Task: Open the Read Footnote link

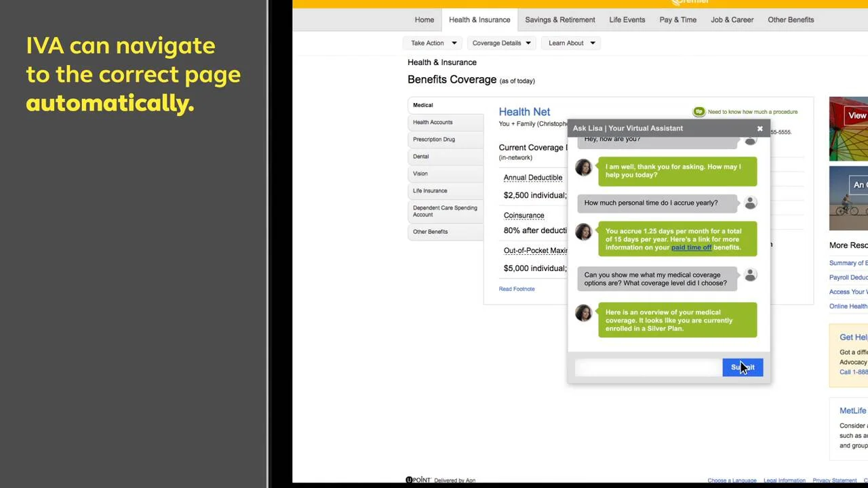Action: coord(517,289)
